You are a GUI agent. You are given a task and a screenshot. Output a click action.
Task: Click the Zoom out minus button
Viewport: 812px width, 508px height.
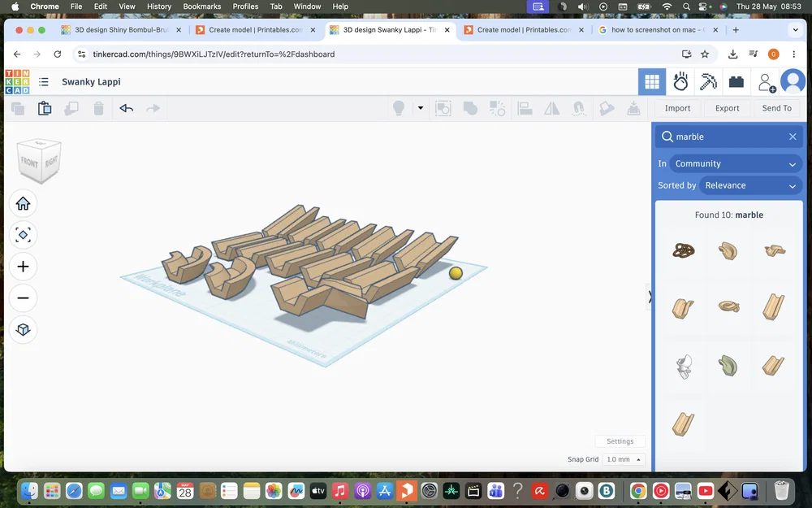[x=23, y=298]
